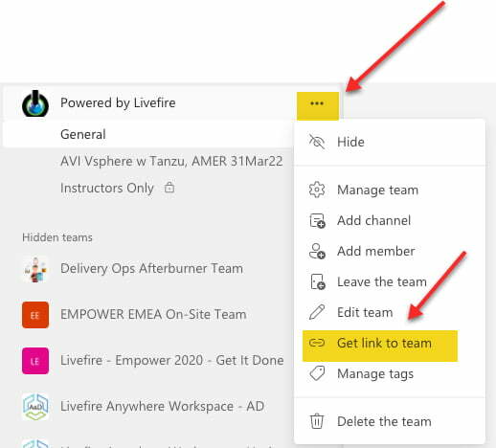Click the pink LE team avatar
This screenshot has width=496, height=448.
[x=35, y=361]
